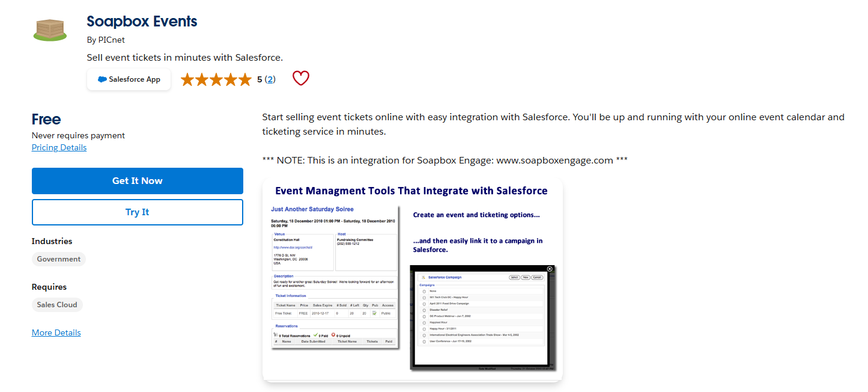Viewport: 868px width, 392px height.
Task: Select the Sales Cloud requirement tag
Action: click(x=57, y=305)
